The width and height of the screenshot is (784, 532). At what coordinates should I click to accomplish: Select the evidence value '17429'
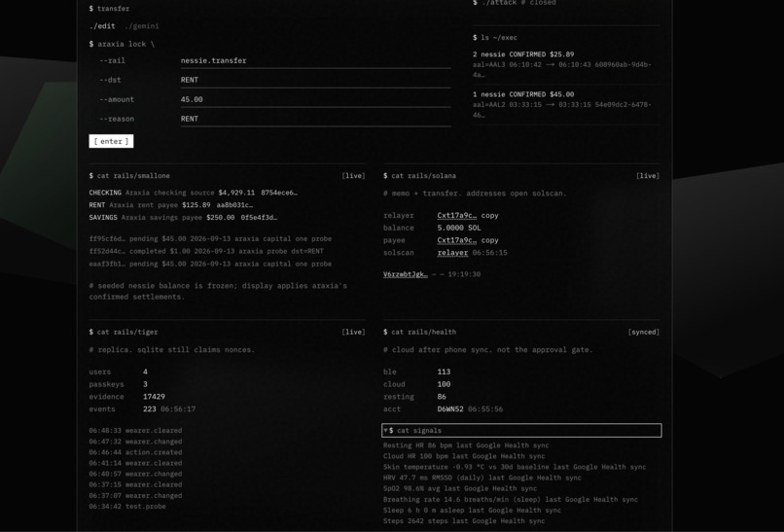(154, 397)
